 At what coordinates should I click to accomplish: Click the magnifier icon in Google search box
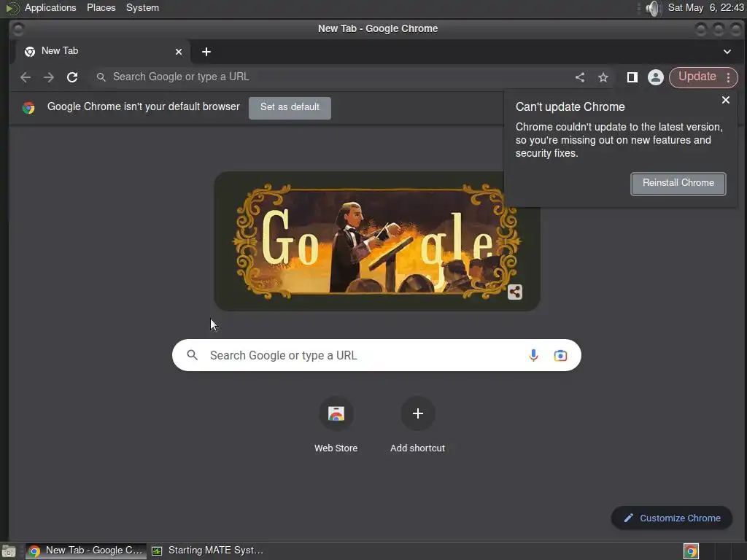(x=192, y=355)
